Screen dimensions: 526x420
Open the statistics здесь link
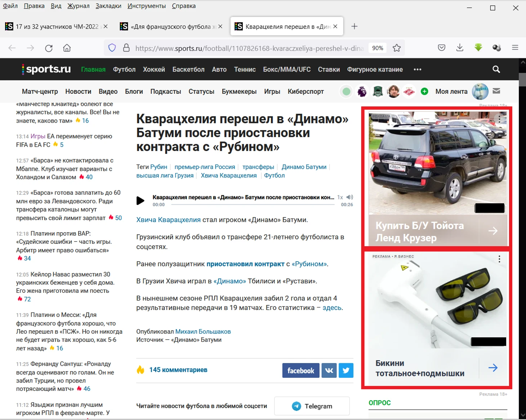pos(332,308)
